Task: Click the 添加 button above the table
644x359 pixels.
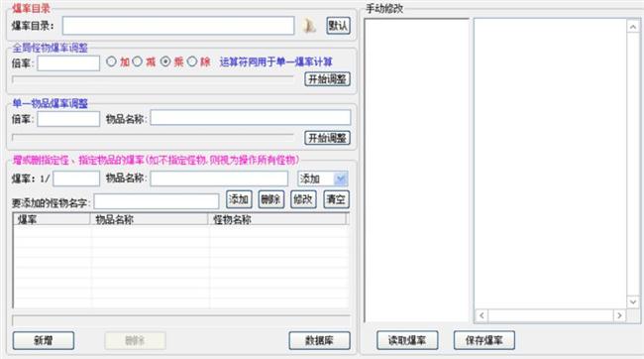Action: 239,199
